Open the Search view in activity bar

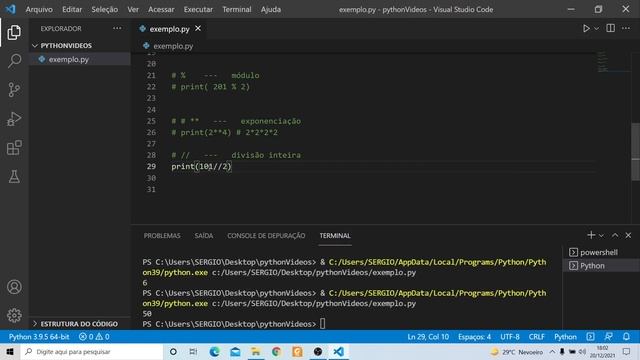14,61
